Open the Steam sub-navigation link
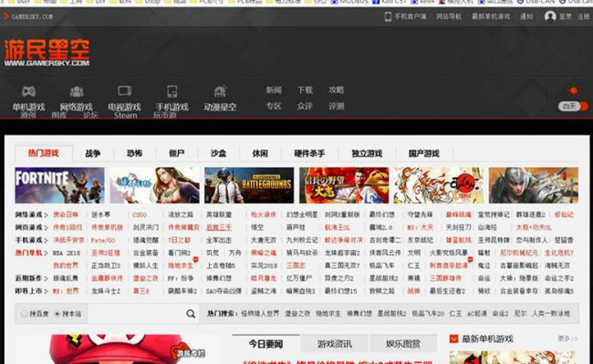 pyautogui.click(x=126, y=115)
